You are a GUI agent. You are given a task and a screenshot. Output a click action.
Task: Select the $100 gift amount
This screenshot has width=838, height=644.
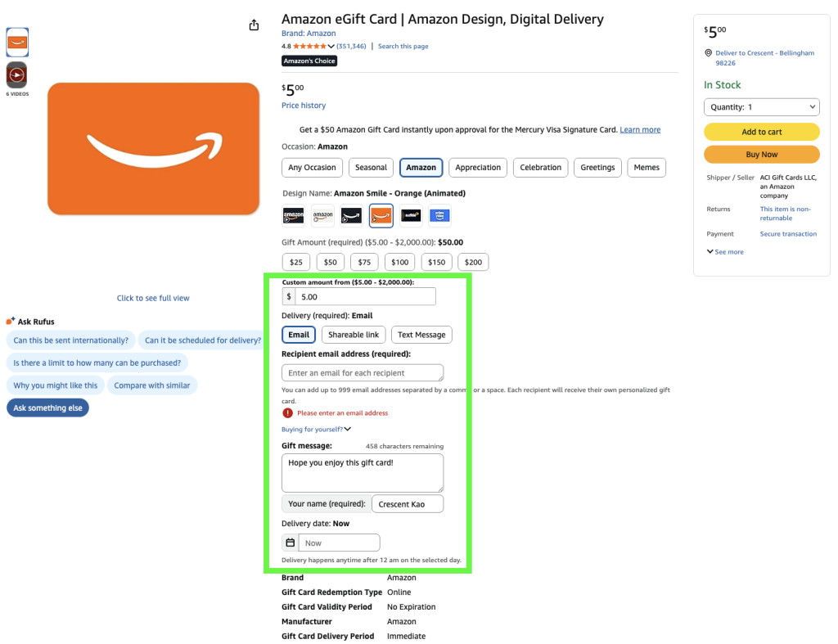tap(399, 262)
